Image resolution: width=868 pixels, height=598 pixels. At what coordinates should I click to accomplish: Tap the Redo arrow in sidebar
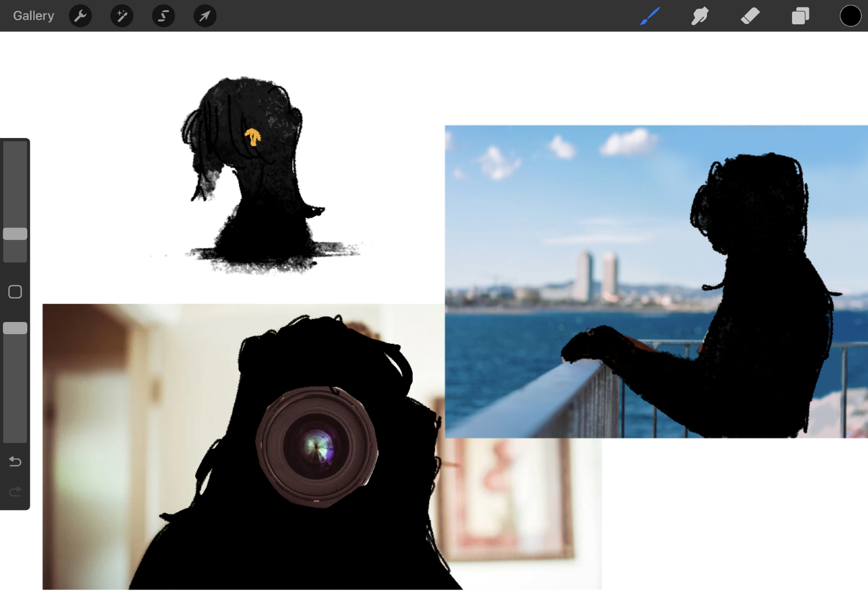(15, 491)
